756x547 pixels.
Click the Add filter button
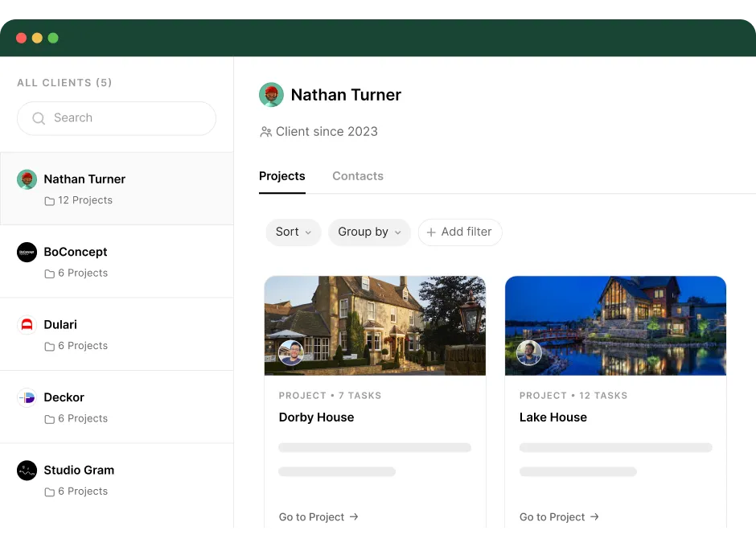click(460, 232)
